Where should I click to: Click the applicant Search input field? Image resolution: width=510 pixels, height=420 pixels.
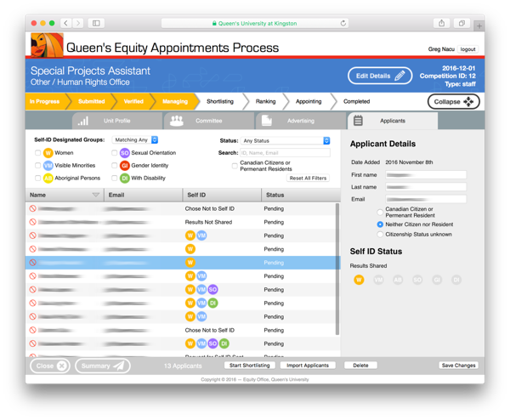(285, 153)
